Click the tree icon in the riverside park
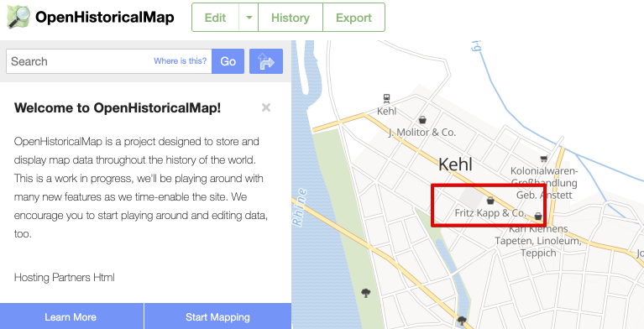644x329 pixels. click(365, 293)
